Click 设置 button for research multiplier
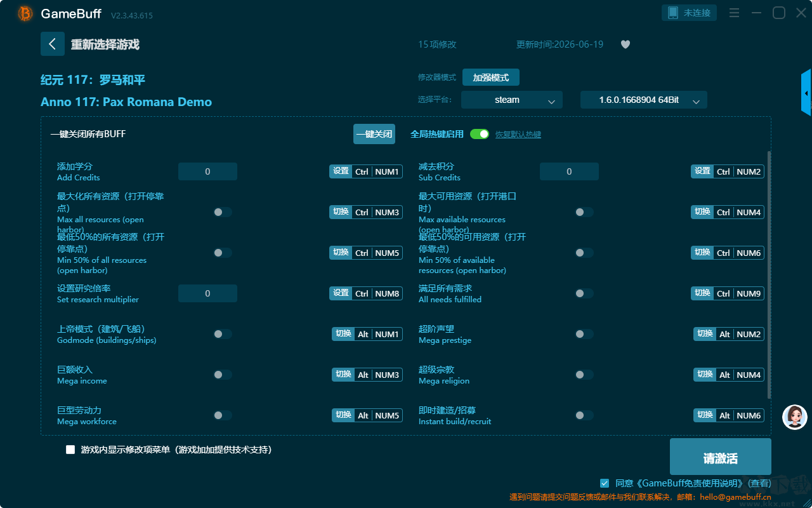The width and height of the screenshot is (812, 508). point(341,293)
